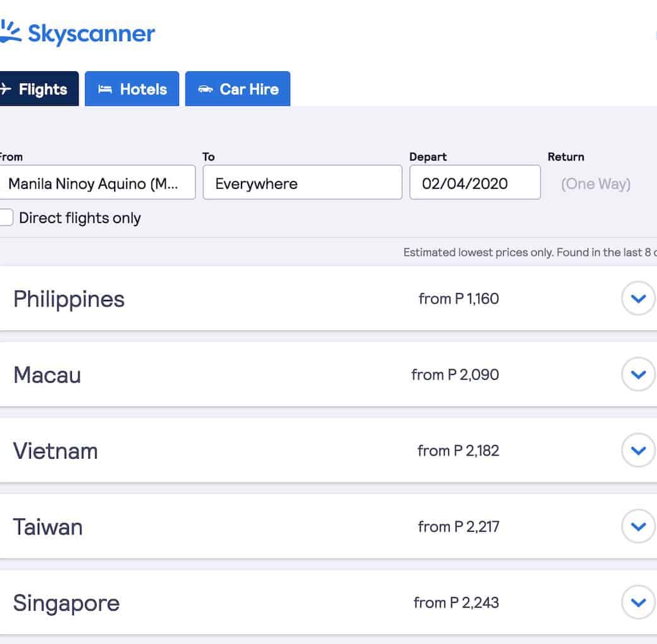Screen dimensions: 657x644
Task: Open the Depart date field 02/04/2020
Action: [474, 183]
